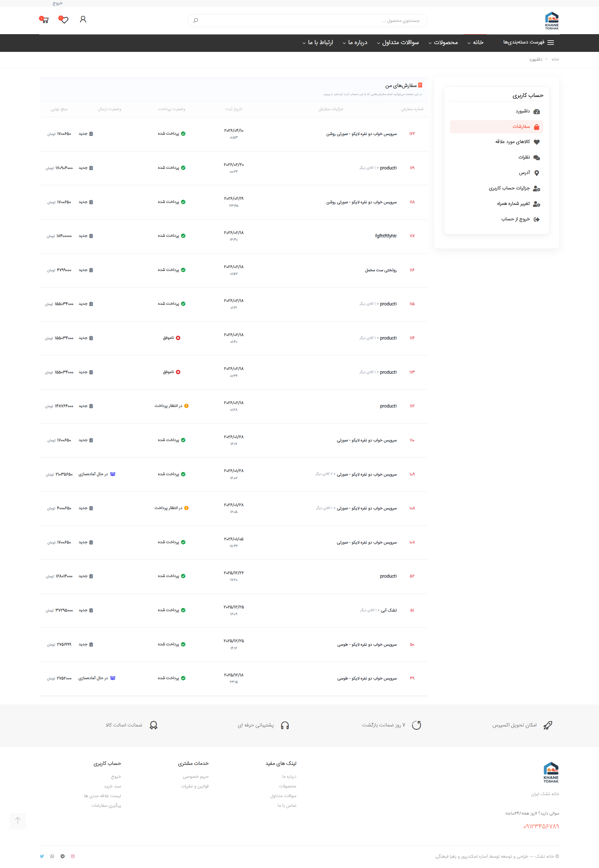Open the wishlist heart icon in header

64,20
